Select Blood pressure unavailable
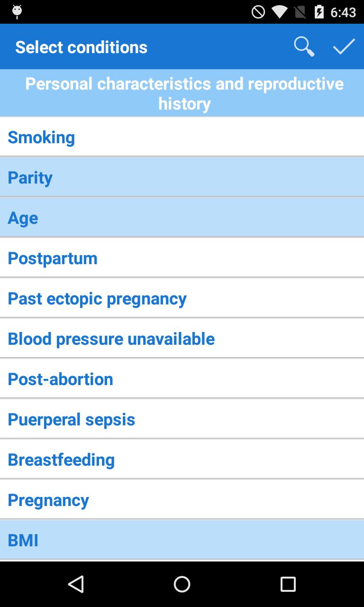This screenshot has width=364, height=607. point(182,339)
